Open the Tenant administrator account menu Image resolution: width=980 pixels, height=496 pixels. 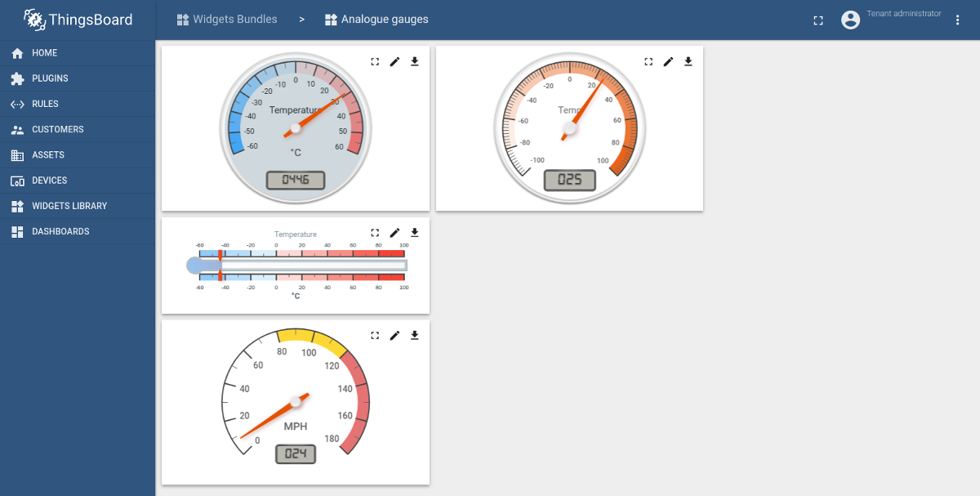(850, 20)
